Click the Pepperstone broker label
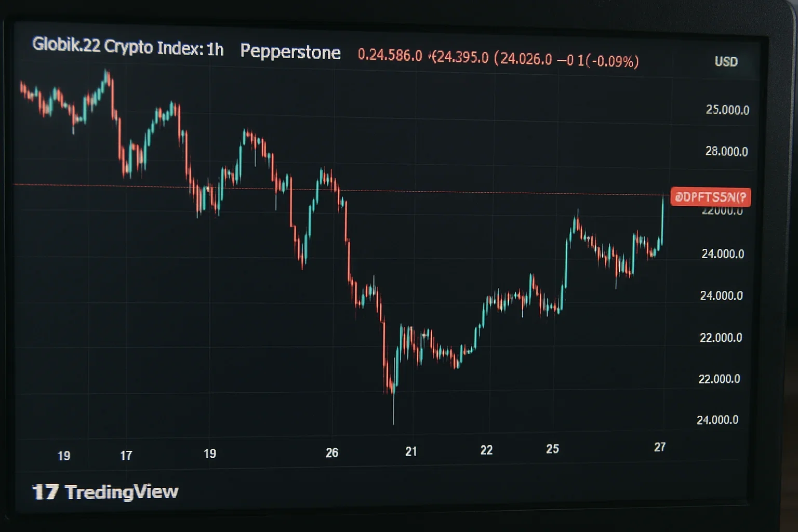Screen dimensions: 798x532 coord(290,52)
